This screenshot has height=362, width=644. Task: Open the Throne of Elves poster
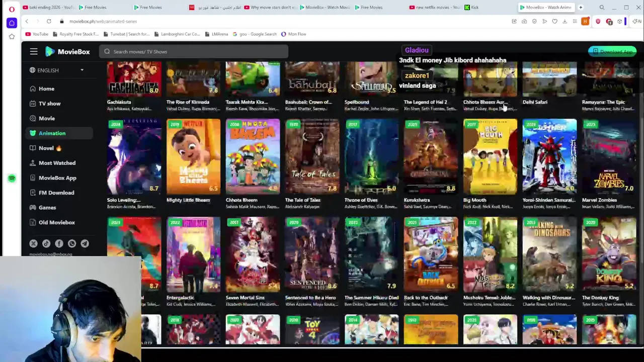(371, 157)
